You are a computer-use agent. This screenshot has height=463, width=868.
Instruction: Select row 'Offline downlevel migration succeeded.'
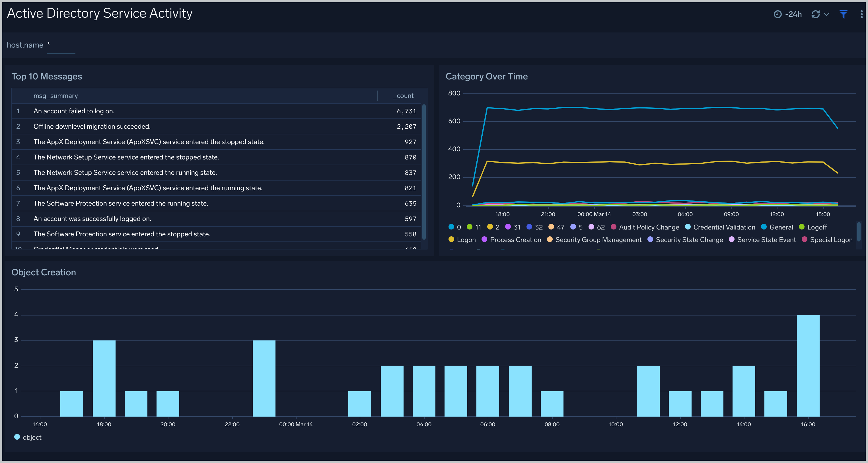(217, 126)
